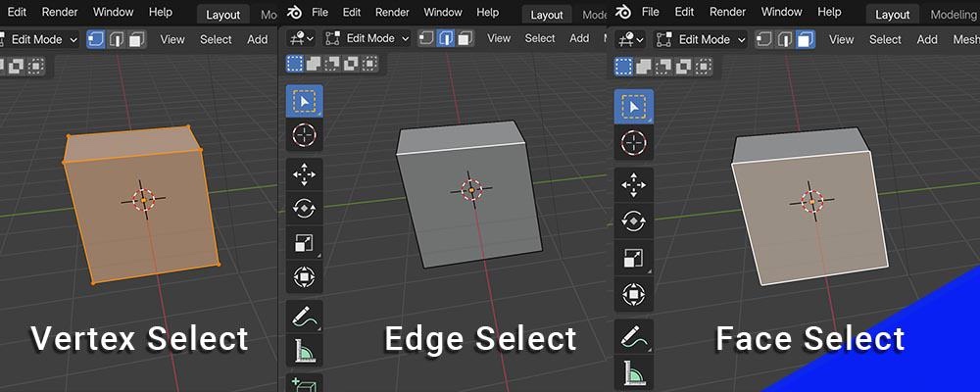Select the Cursor tool in middle panel toolbar
This screenshot has width=980, height=392.
pyautogui.click(x=304, y=135)
